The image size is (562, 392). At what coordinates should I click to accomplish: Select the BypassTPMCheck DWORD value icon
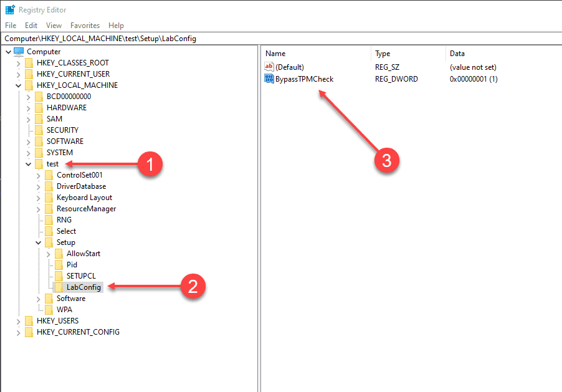[x=269, y=79]
